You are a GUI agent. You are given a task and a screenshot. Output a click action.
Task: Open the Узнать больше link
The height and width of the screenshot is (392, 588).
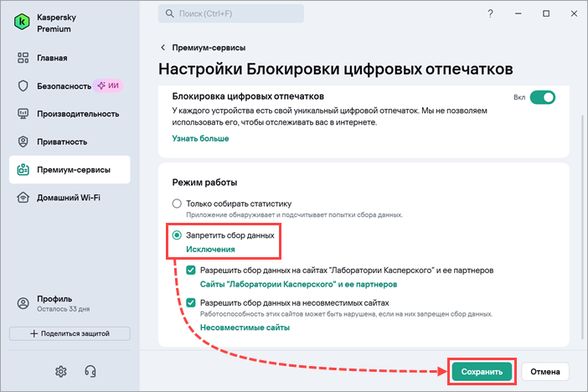(x=200, y=138)
